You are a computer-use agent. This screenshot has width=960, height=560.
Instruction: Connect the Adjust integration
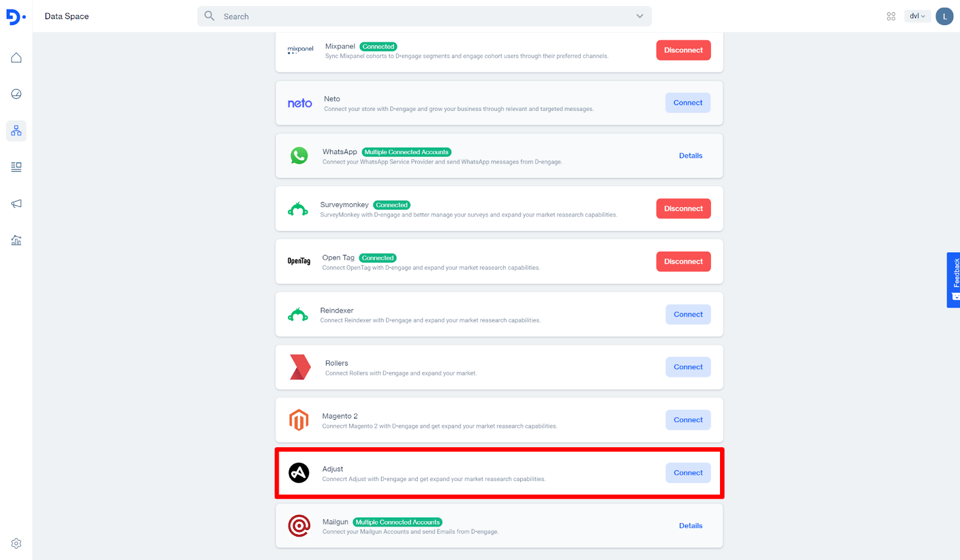[688, 473]
